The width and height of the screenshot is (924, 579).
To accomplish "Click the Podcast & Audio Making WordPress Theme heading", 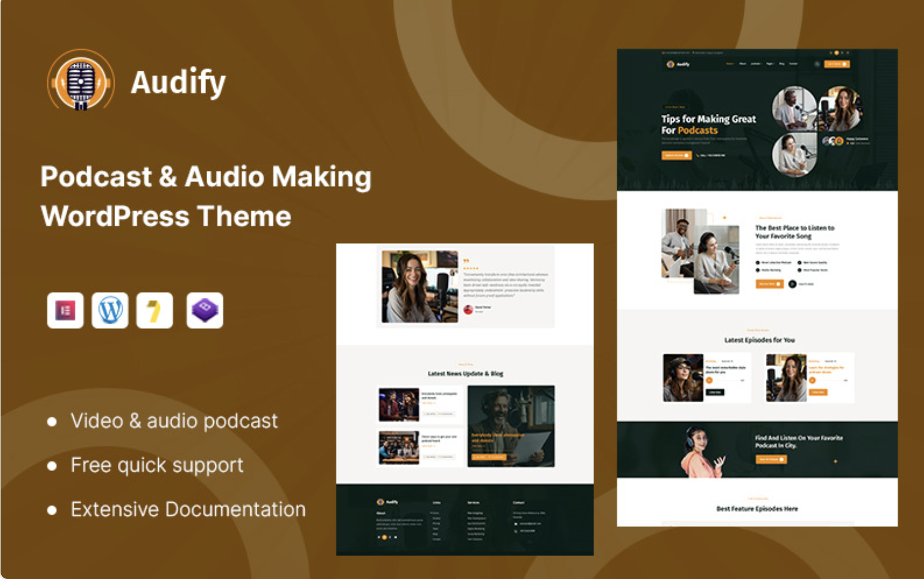I will pyautogui.click(x=206, y=196).
